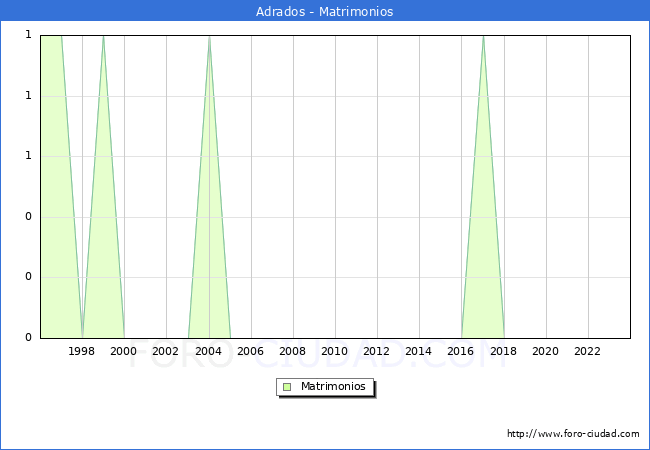Open the http://www.foro-ciudad.com link
Viewport: 650px width, 450px height.
click(573, 434)
